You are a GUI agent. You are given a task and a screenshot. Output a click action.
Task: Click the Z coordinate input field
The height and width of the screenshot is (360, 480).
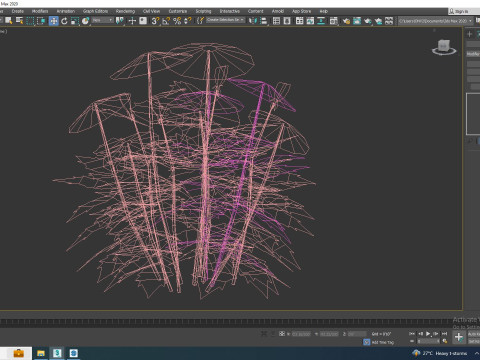point(357,334)
